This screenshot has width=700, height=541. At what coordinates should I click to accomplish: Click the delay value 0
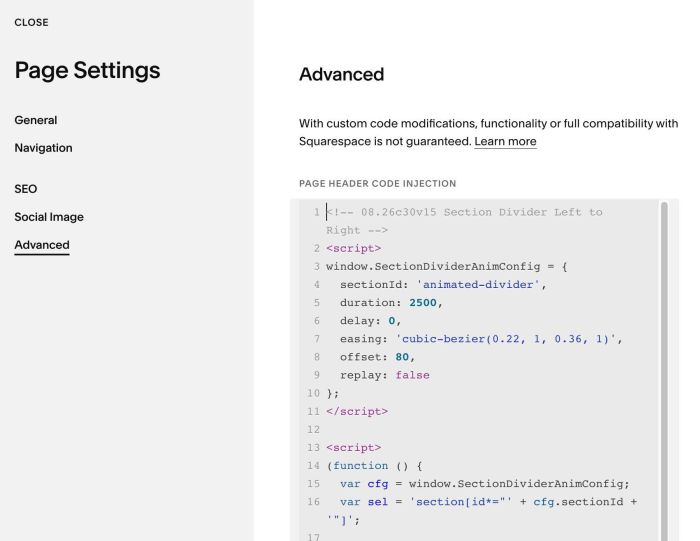coord(392,320)
